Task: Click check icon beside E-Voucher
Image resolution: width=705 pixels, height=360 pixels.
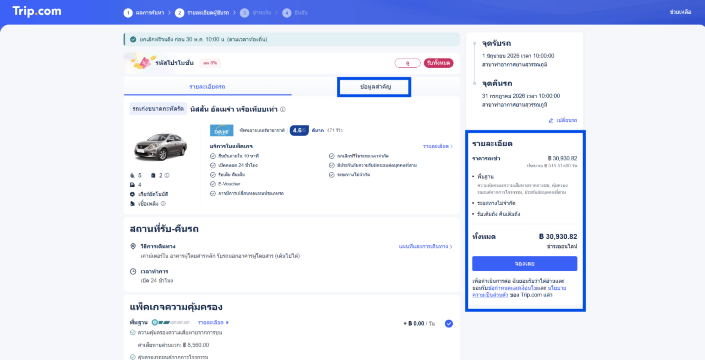Action: (213, 184)
